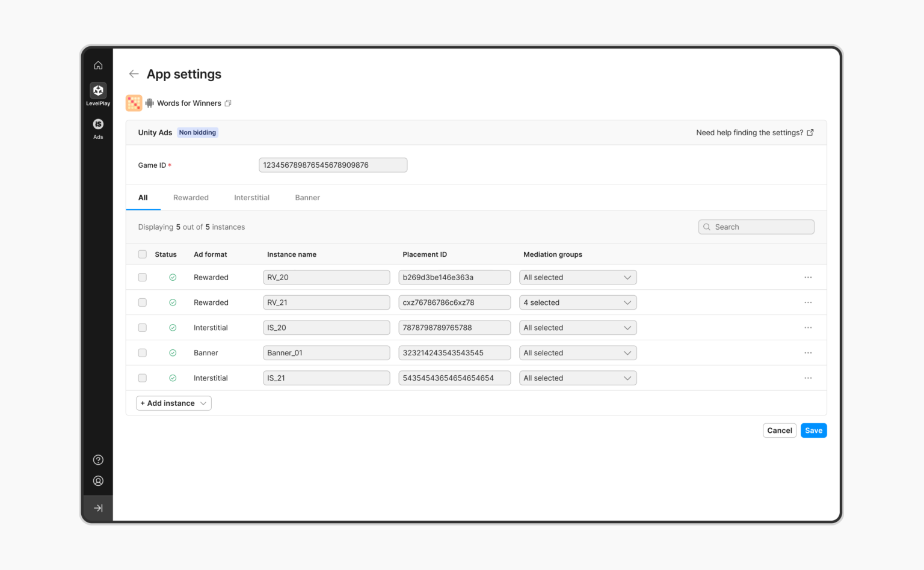Open the Need help finding the settings link
This screenshot has width=924, height=570.
click(750, 132)
